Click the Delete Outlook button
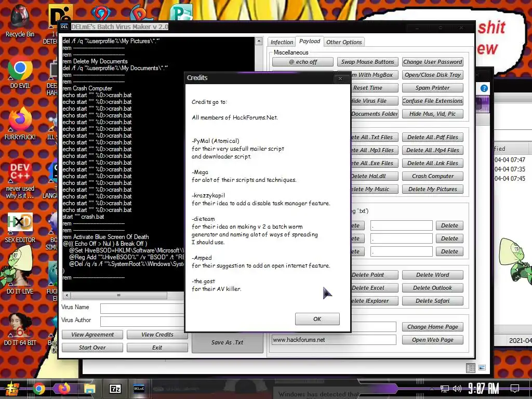The width and height of the screenshot is (532, 399). coord(433,288)
